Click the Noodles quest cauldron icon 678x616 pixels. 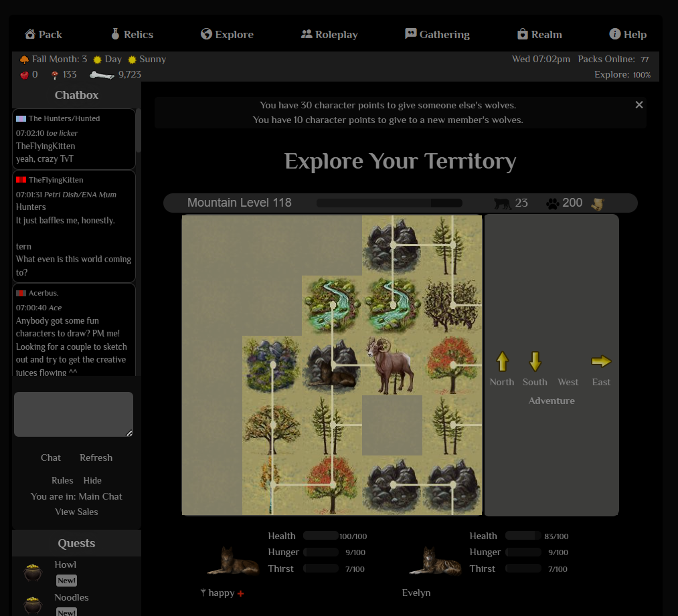[x=32, y=605]
